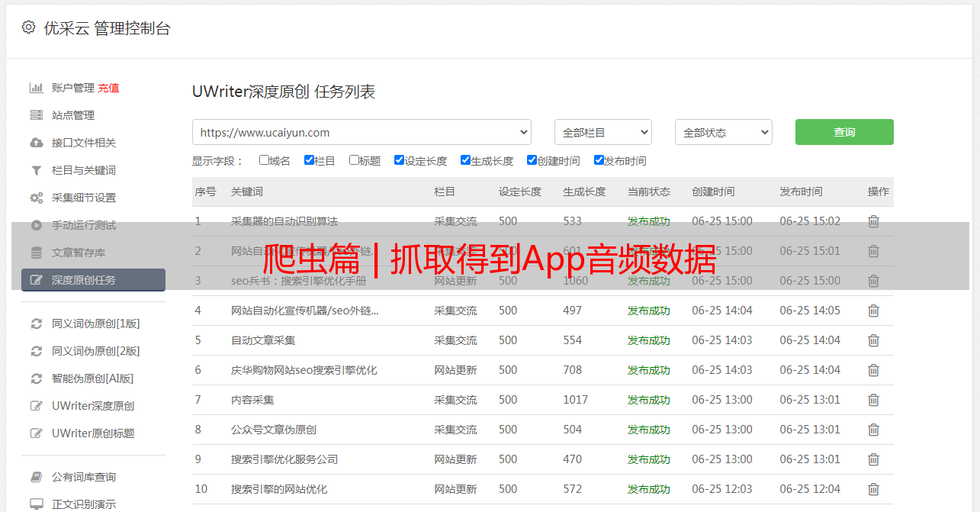Open the site URL dropdown
Image resolution: width=980 pixels, height=512 pixels.
[x=361, y=132]
